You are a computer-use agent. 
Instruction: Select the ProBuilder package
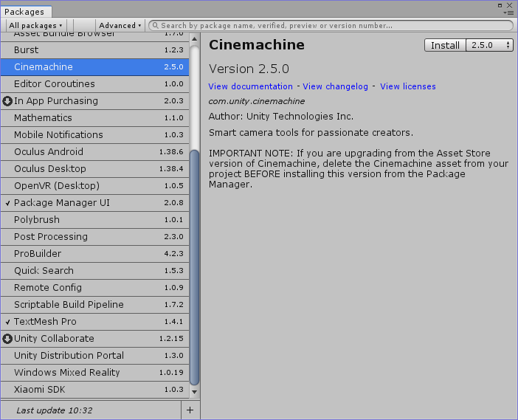coord(94,254)
